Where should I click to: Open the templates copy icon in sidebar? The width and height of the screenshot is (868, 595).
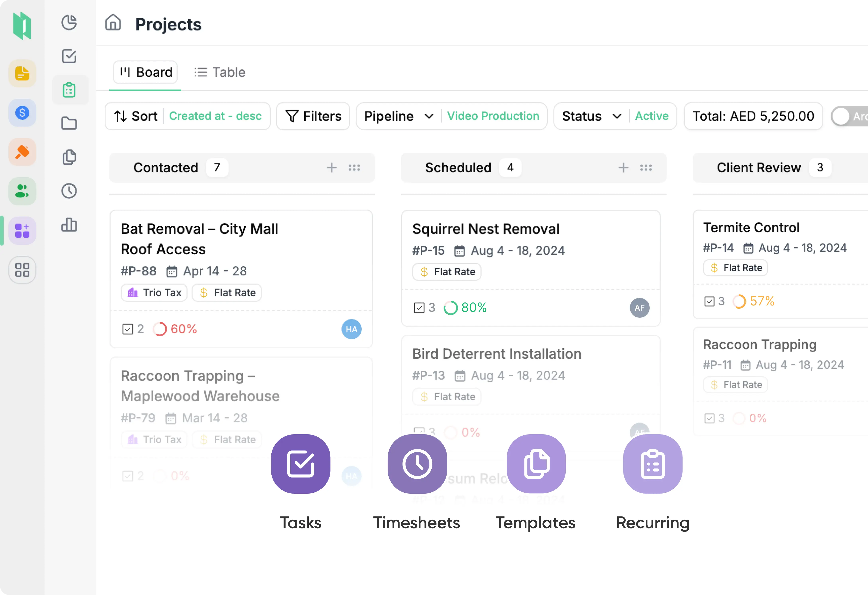(x=69, y=157)
